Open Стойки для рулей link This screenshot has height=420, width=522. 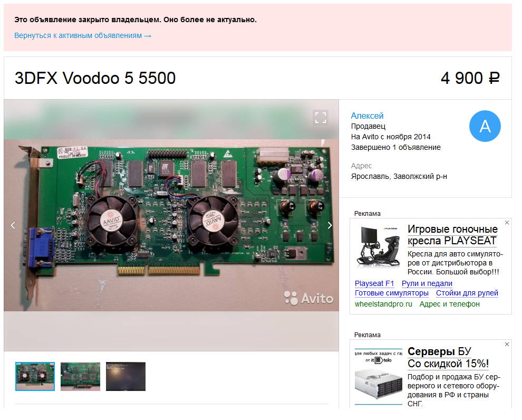[x=467, y=293]
